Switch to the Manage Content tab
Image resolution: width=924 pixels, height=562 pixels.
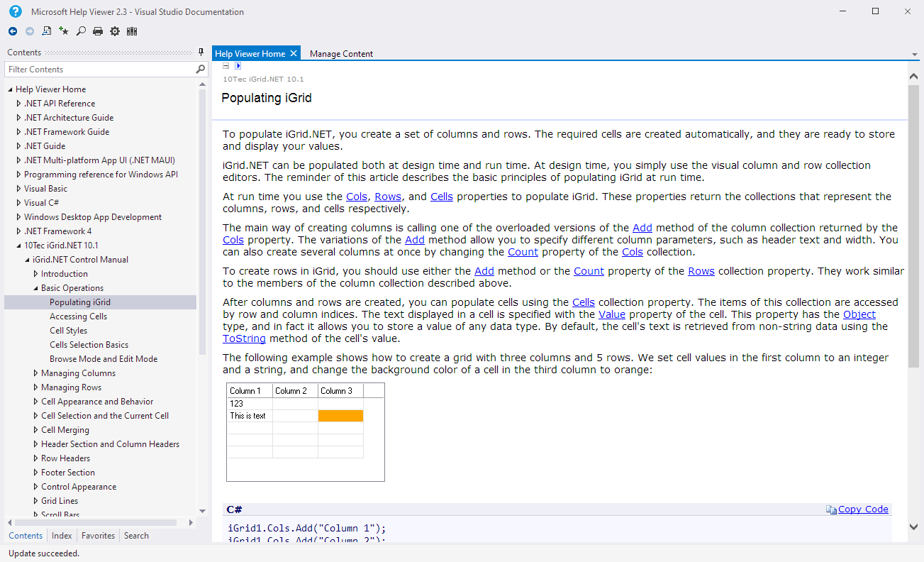(341, 54)
